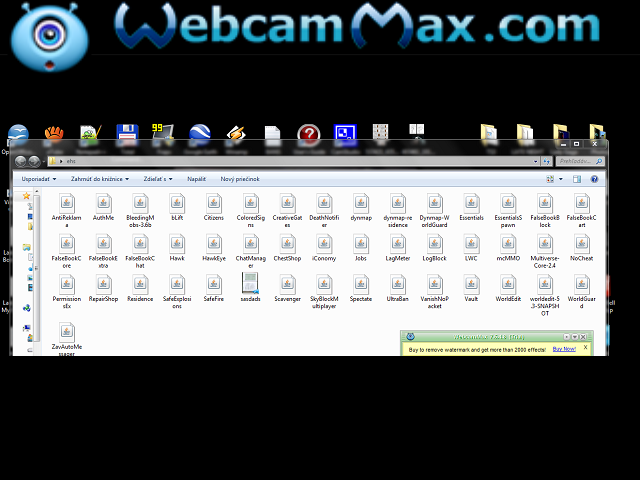
Task: Select the FalseBookCart file
Action: point(582,211)
